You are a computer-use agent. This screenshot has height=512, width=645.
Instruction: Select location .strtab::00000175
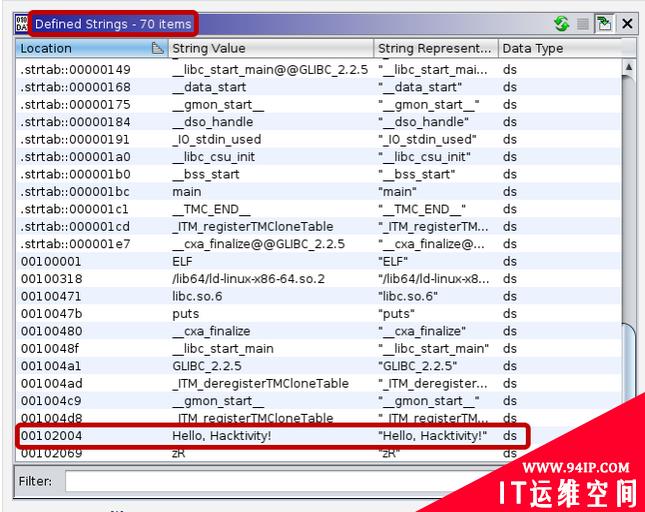(x=76, y=105)
